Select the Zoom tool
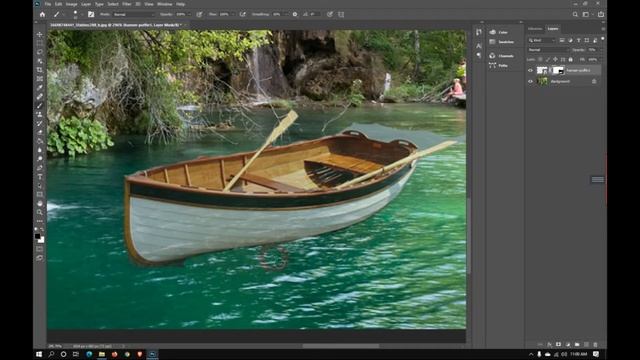640x360 pixels. coord(40,212)
